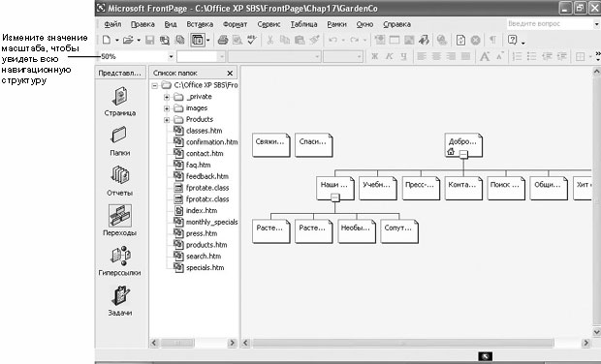Toggle bulleted list formatting

(531, 57)
